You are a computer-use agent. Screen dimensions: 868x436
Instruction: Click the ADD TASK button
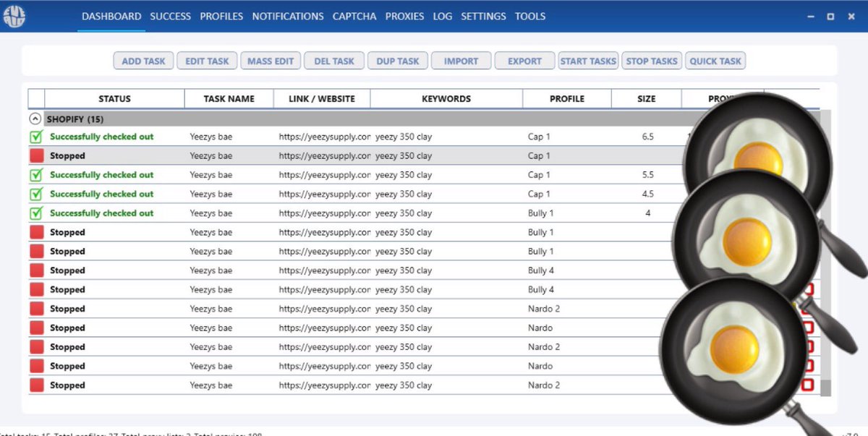[x=143, y=61]
